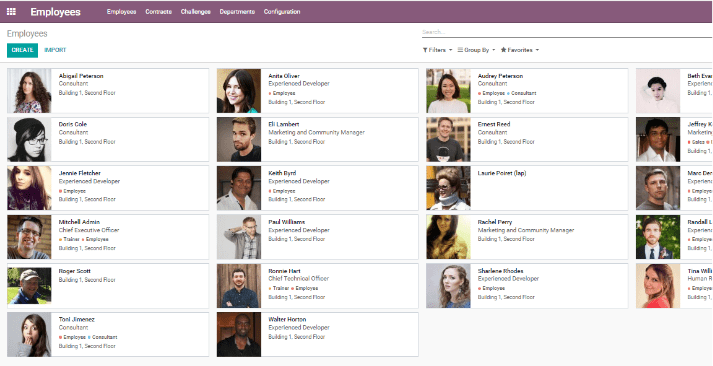The width and height of the screenshot is (713, 366).
Task: Open Abigail Peterson's photo thumbnail
Action: (x=30, y=91)
